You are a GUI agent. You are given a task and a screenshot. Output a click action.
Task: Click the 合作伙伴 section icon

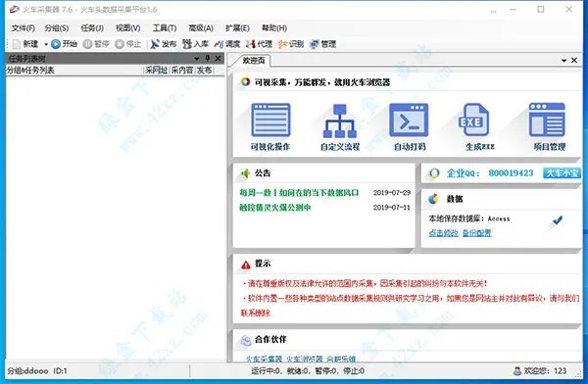245,340
